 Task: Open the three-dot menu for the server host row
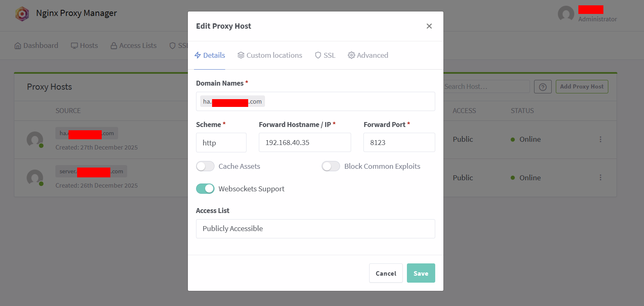(x=601, y=177)
